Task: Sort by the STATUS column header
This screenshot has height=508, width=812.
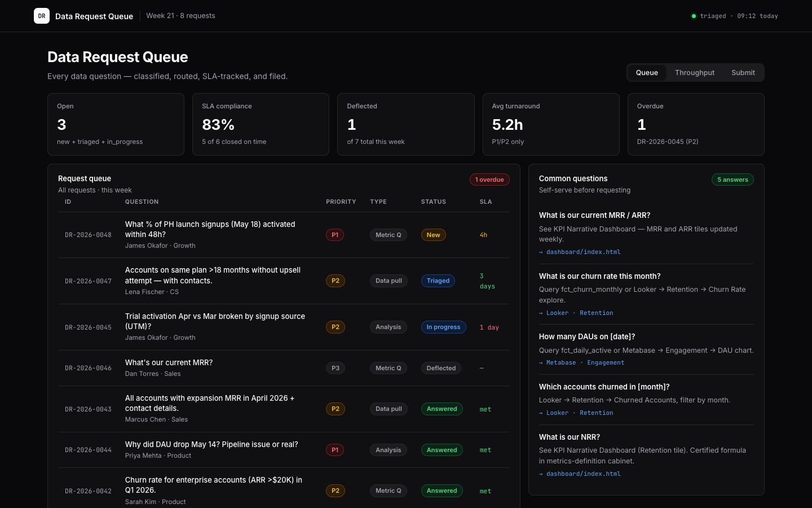Action: click(434, 202)
